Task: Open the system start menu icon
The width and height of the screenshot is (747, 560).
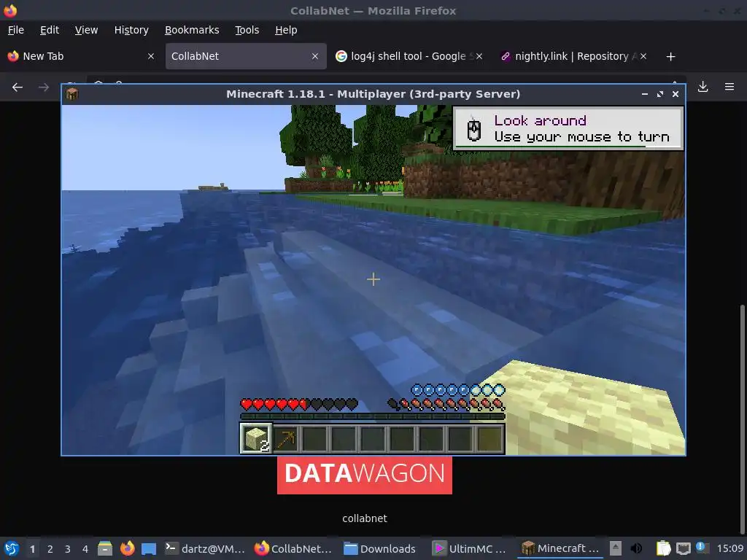Action: (x=12, y=548)
